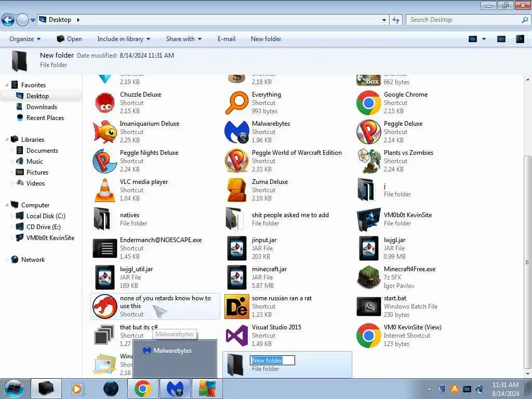Click the Change your view toolbar icon
The image size is (532, 399).
click(x=473, y=39)
